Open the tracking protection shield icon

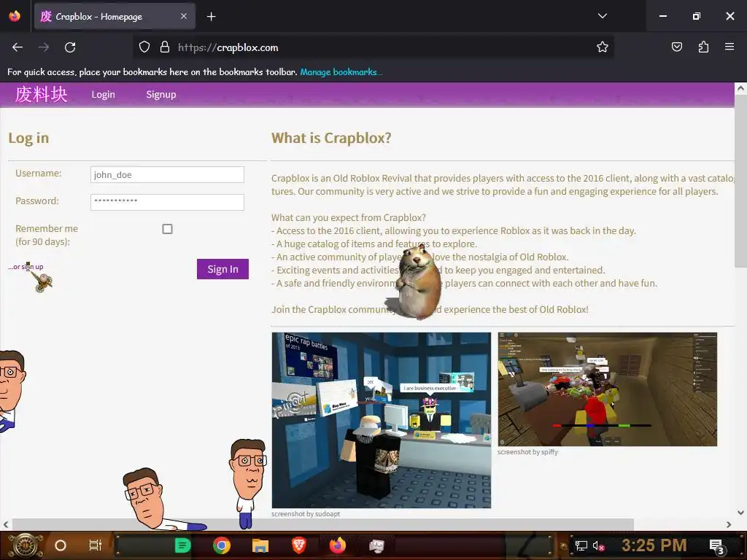pos(144,47)
